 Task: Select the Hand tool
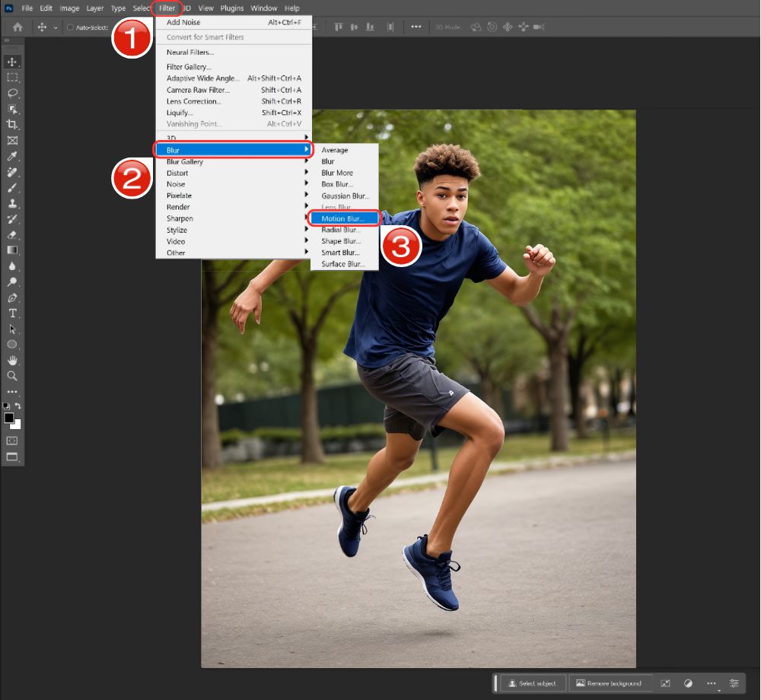click(12, 360)
